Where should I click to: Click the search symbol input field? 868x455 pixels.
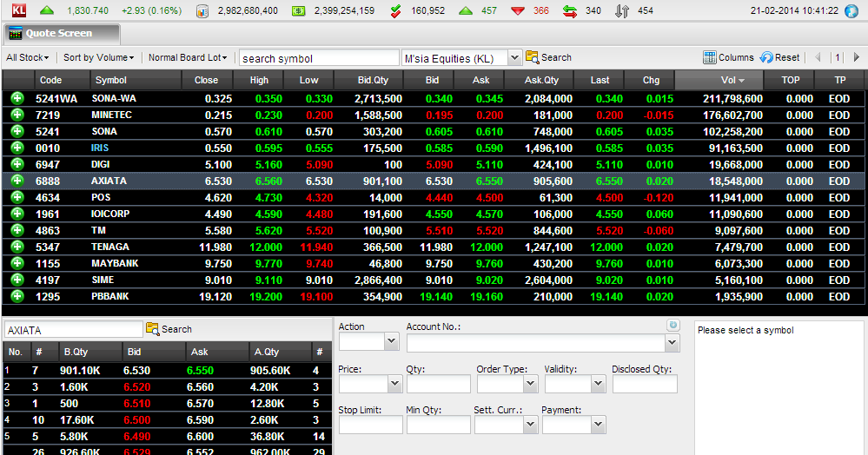click(319, 58)
